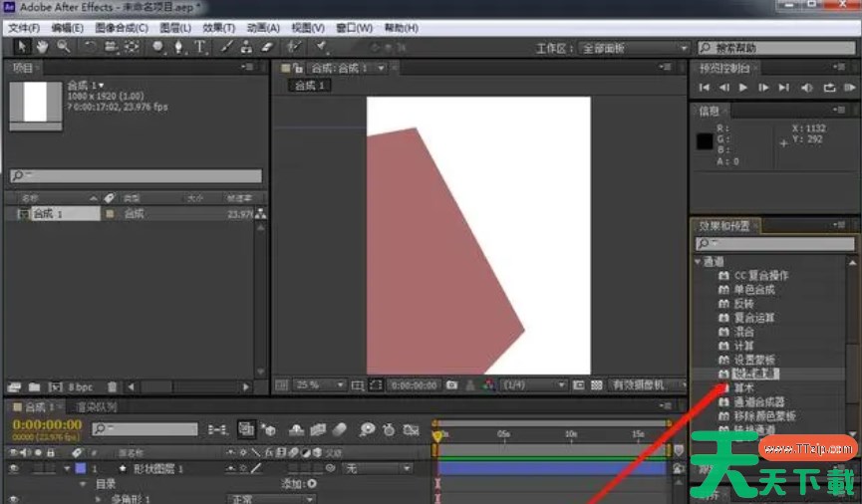The width and height of the screenshot is (862, 504).
Task: Click the timeline's 0:00:00:00 current timecode
Action: tap(46, 424)
